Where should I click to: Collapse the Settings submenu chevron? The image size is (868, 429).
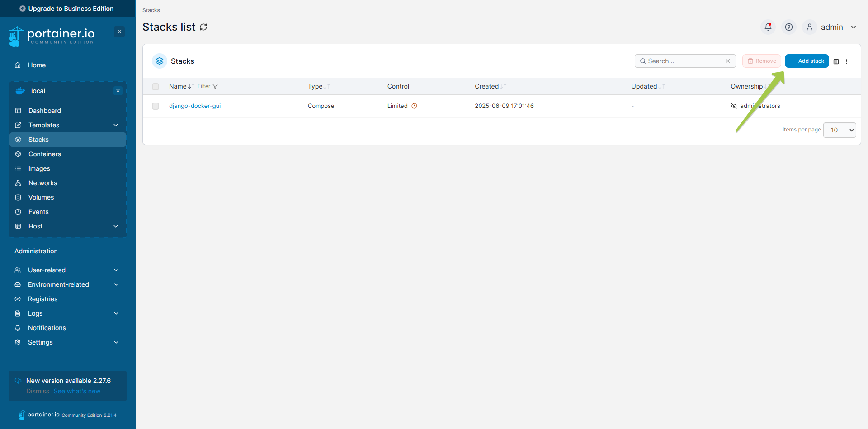[116, 342]
